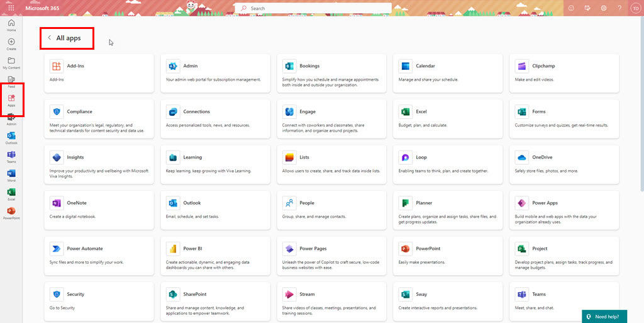Open the PowerPoint app card
The image size is (644, 323).
448,256
